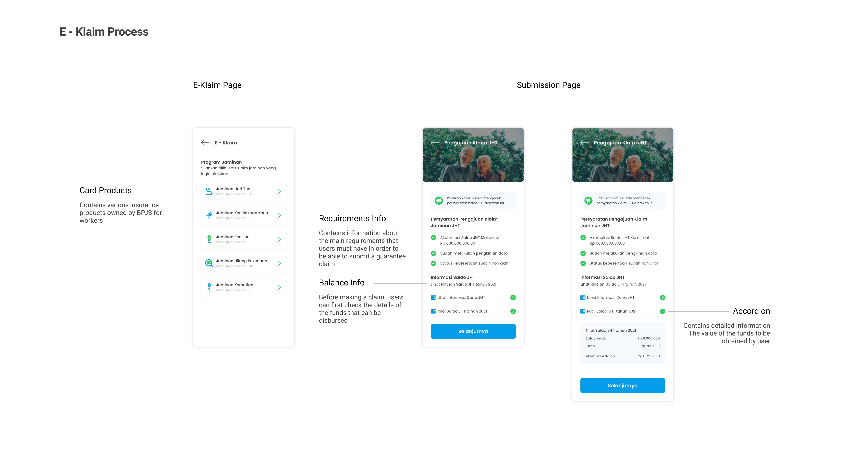Click the Rp.6.750.000 Akumulasi Saldo value

[649, 356]
